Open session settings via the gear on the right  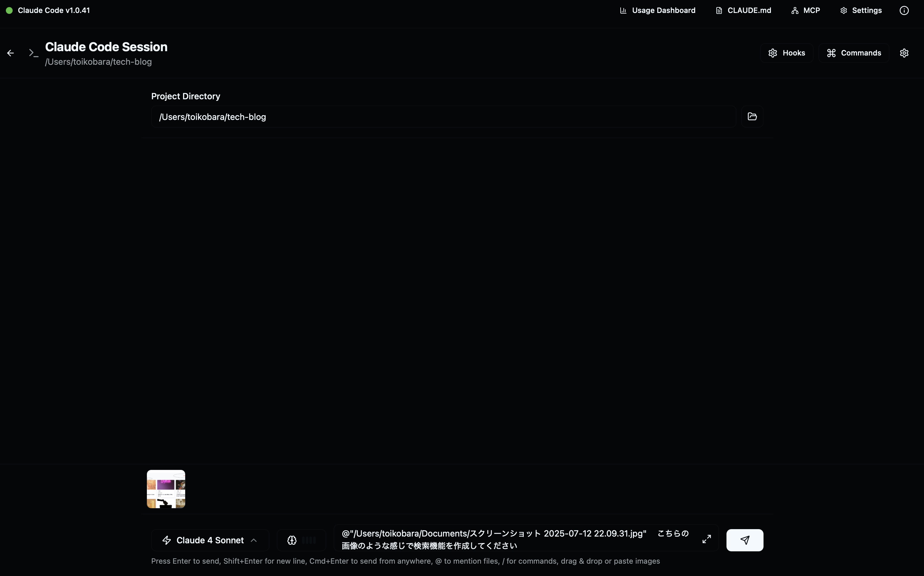point(904,52)
